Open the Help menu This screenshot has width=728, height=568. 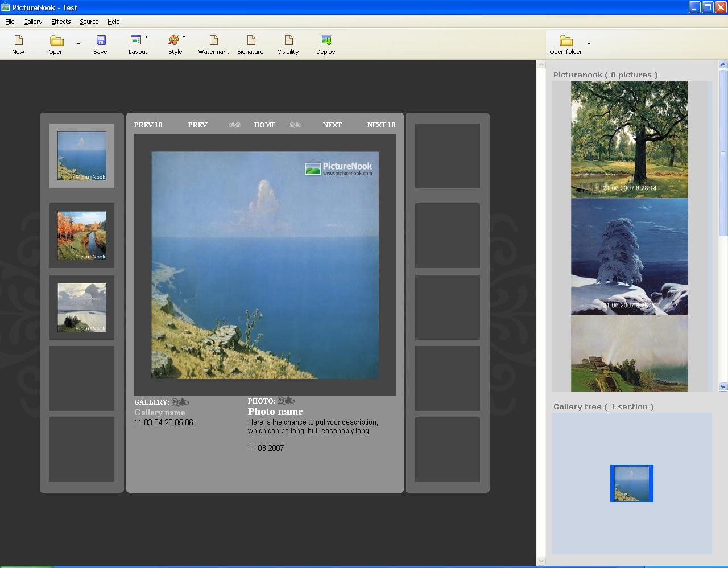coord(113,22)
